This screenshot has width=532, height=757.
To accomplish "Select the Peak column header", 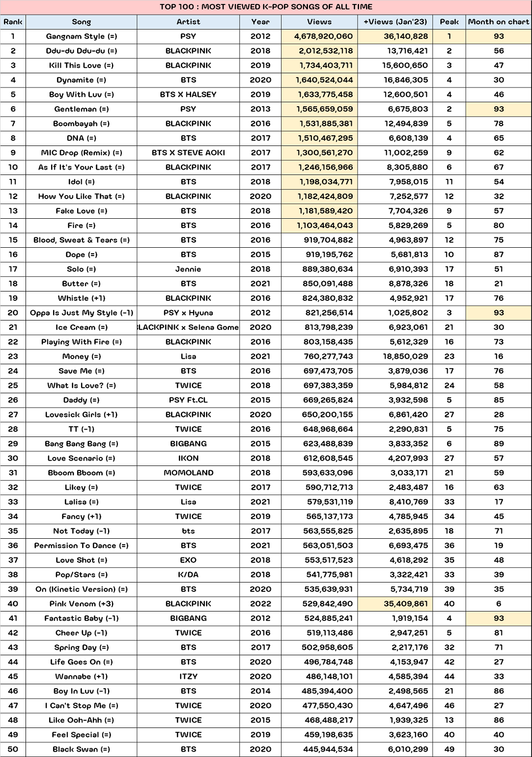I will click(x=449, y=22).
